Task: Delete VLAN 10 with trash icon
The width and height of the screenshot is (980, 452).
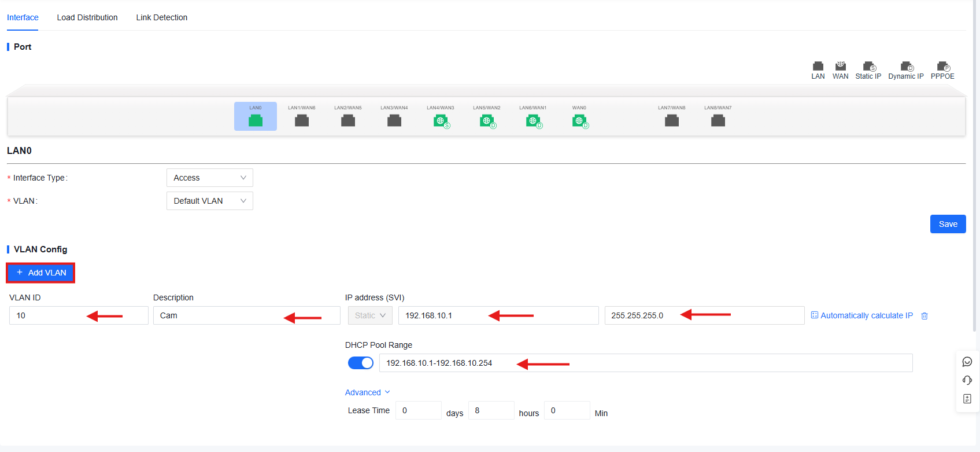Action: pos(924,316)
